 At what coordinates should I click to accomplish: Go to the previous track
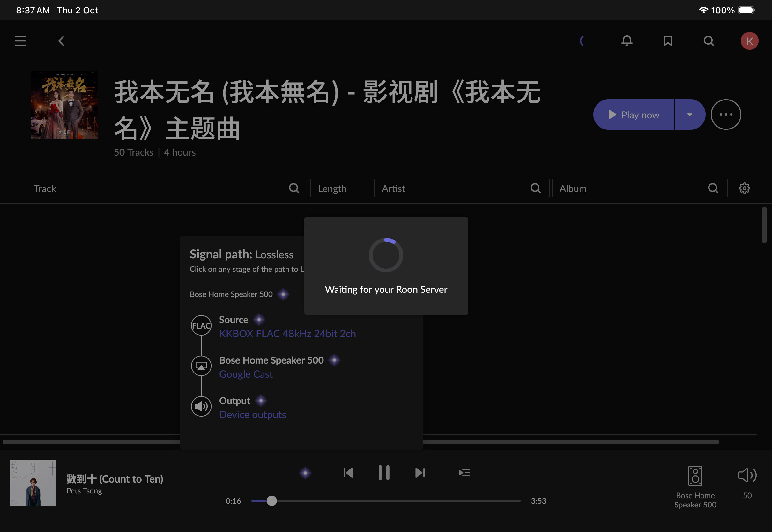[x=348, y=473]
